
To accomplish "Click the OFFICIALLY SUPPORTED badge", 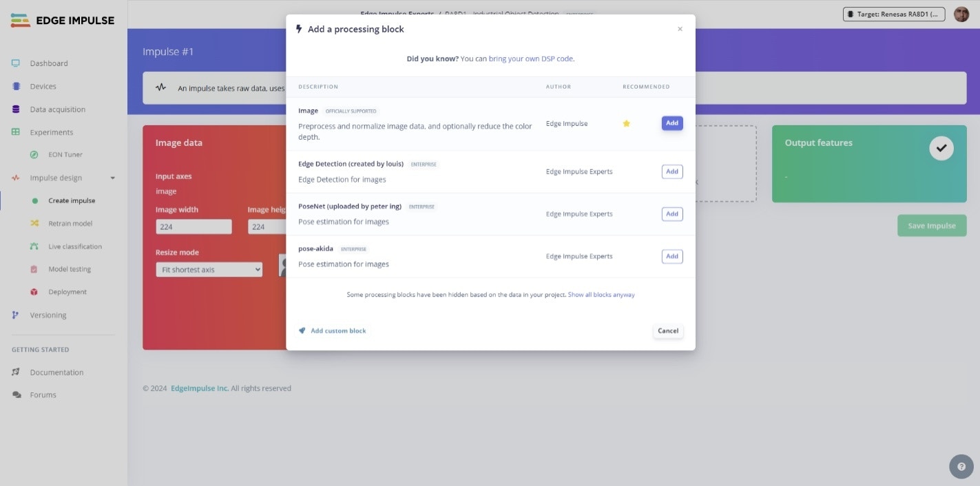I will click(351, 111).
